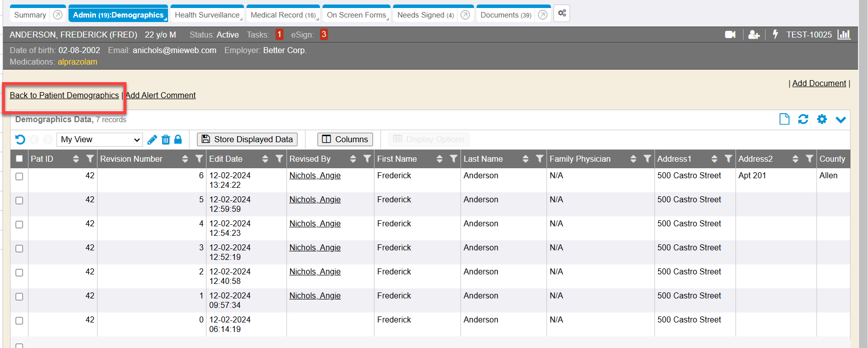Click the lightning bolt icon in header

pyautogui.click(x=775, y=35)
